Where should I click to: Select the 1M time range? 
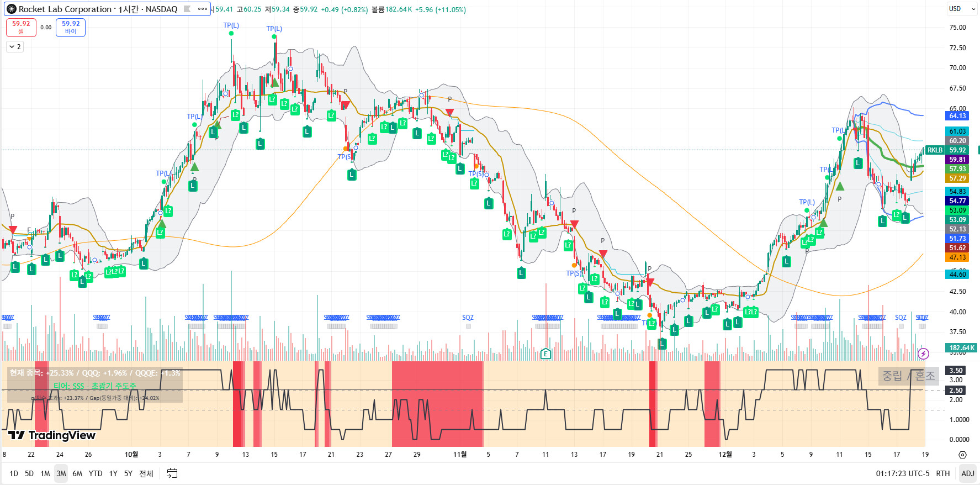point(45,473)
